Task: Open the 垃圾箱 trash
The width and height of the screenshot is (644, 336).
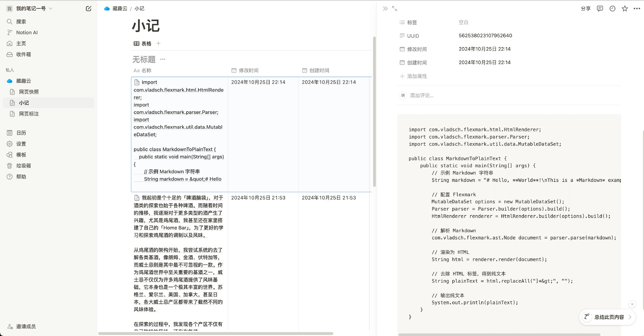Action: point(48,166)
